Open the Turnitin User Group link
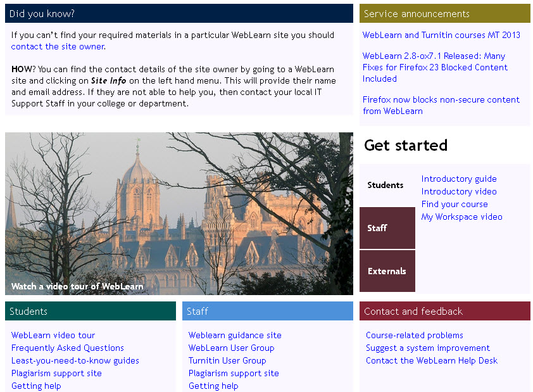The height and width of the screenshot is (392, 533). (227, 361)
